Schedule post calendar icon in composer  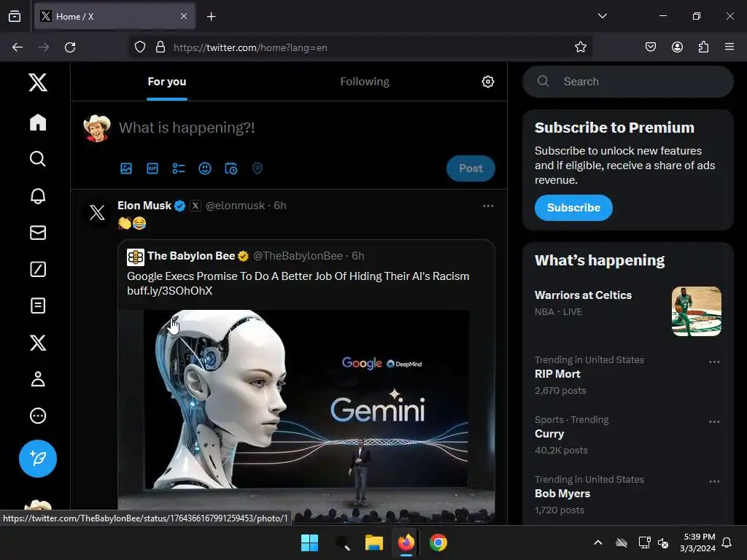[x=231, y=168]
